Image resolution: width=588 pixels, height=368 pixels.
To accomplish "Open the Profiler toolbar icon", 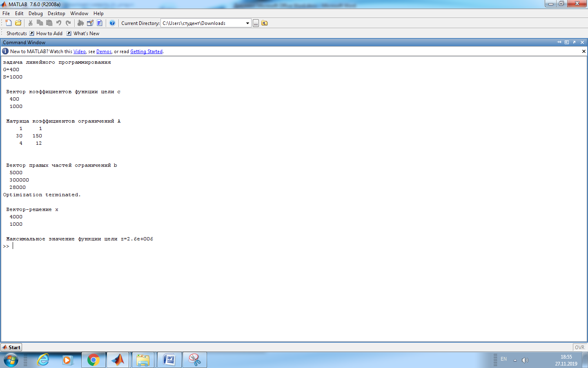I will (x=100, y=23).
